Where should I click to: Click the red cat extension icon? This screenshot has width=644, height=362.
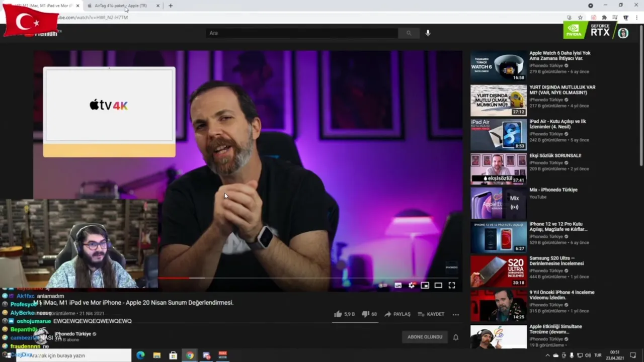593,18
